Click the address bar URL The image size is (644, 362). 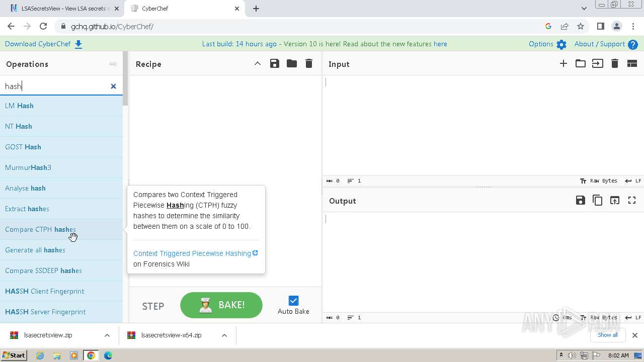[x=112, y=26]
